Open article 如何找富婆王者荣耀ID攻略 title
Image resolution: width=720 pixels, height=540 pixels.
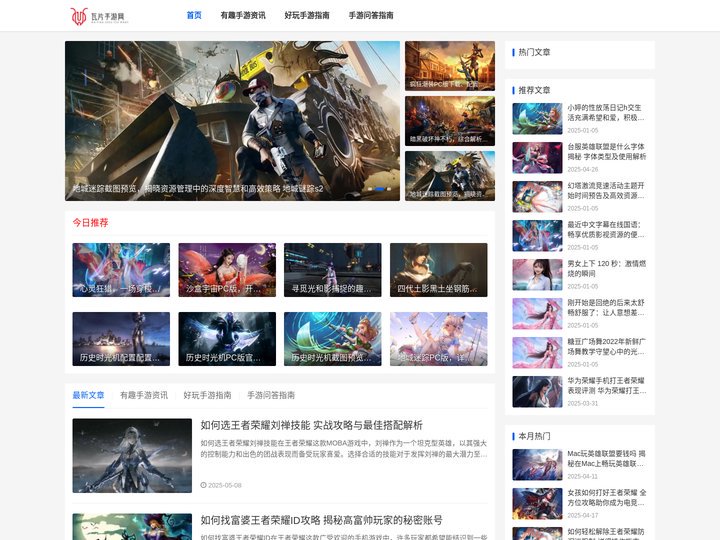(321, 520)
